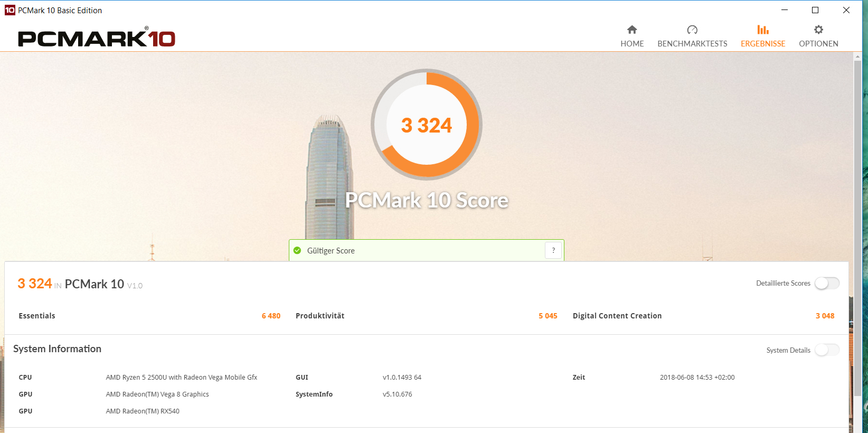Click the GUI version v1.0.1493 64

[402, 378]
